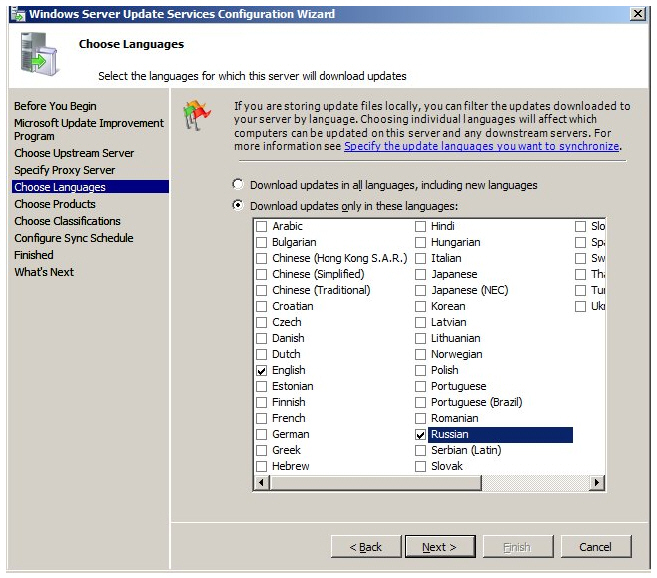Enable the Danish language checkbox
657x578 pixels.
261,338
